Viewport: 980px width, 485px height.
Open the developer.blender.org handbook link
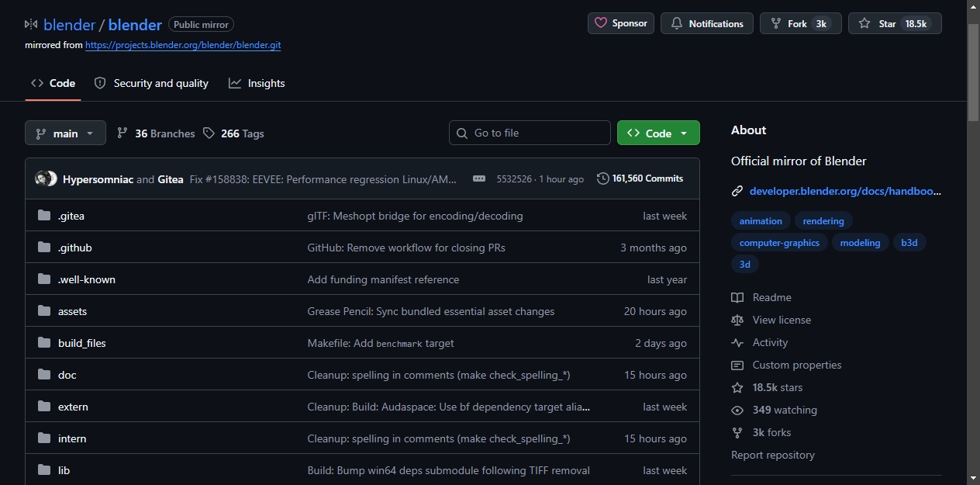845,191
